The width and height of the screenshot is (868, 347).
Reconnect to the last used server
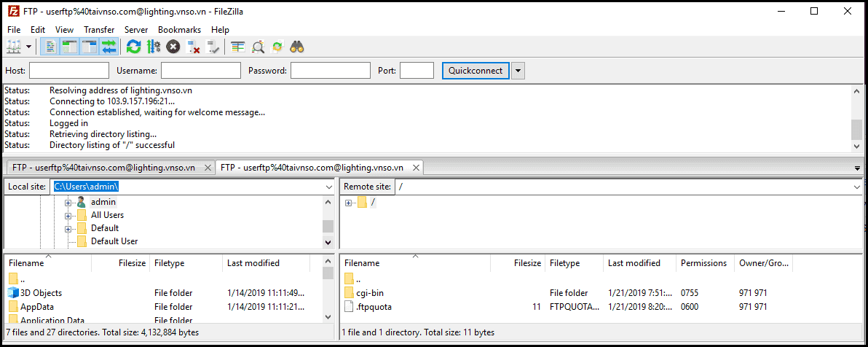(213, 47)
